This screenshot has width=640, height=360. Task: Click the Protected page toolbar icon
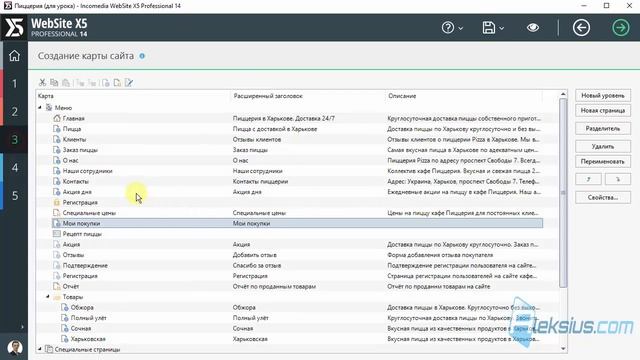(117, 83)
